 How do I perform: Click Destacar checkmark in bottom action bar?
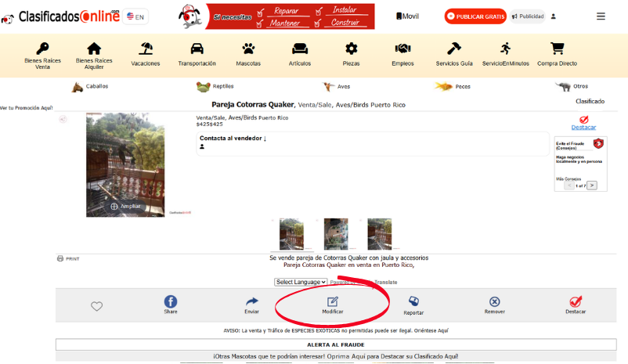tap(576, 301)
